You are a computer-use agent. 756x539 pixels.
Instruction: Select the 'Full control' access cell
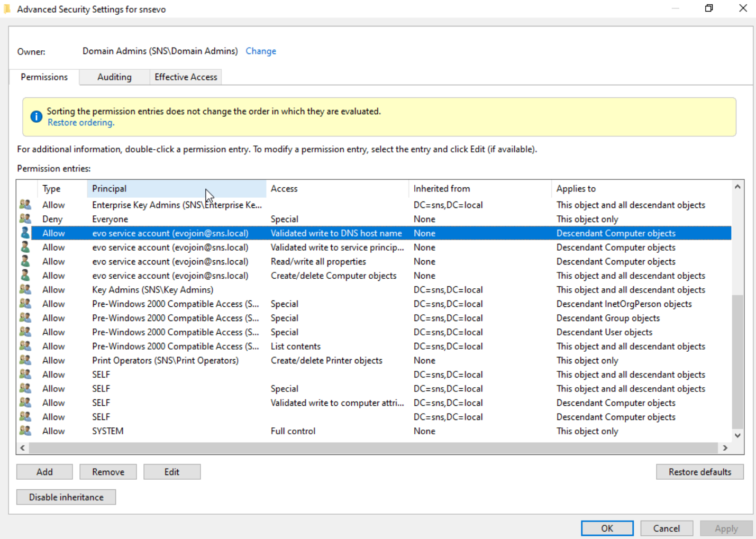293,431
